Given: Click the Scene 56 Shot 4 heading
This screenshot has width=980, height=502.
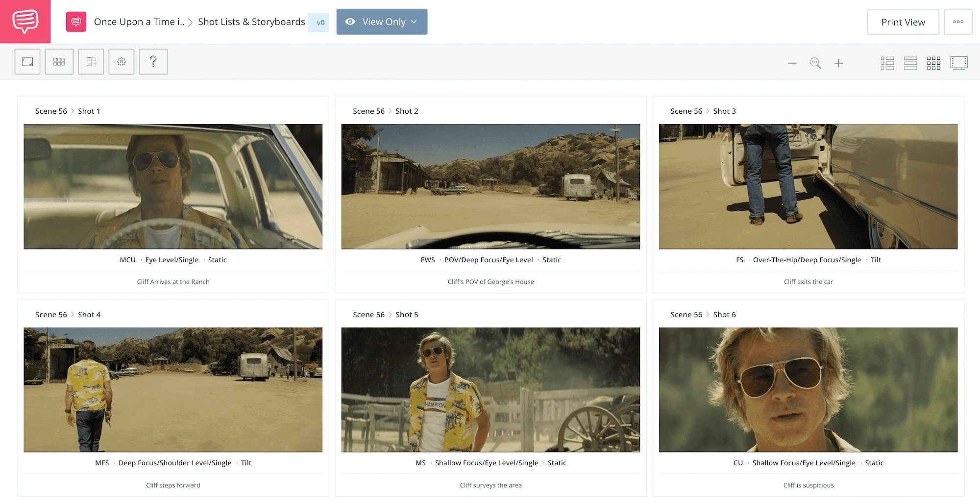Looking at the screenshot, I should pyautogui.click(x=68, y=315).
